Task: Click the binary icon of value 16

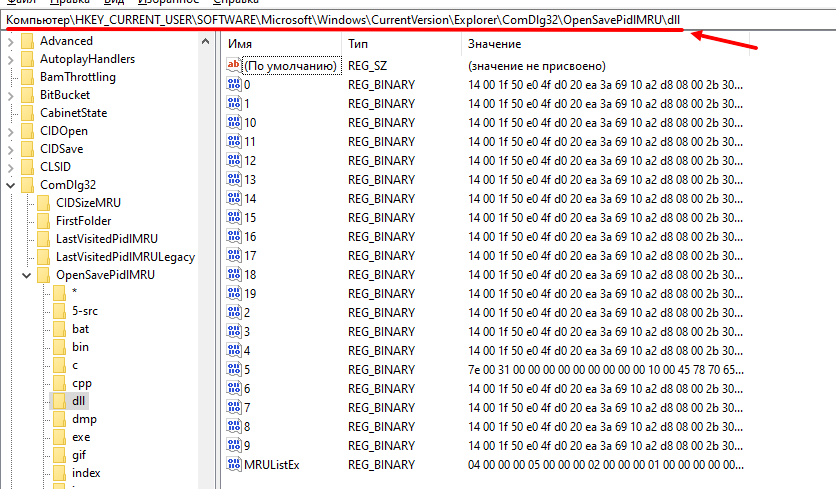Action: (234, 236)
